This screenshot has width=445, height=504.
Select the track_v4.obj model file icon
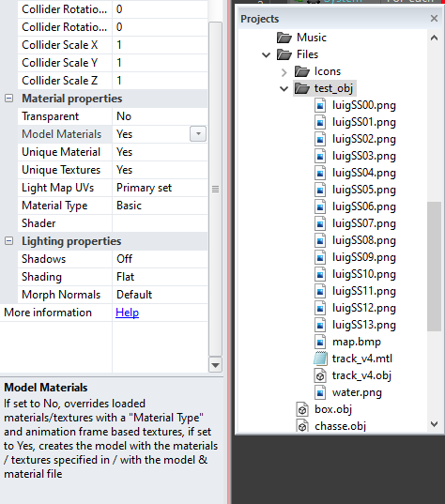tap(320, 375)
